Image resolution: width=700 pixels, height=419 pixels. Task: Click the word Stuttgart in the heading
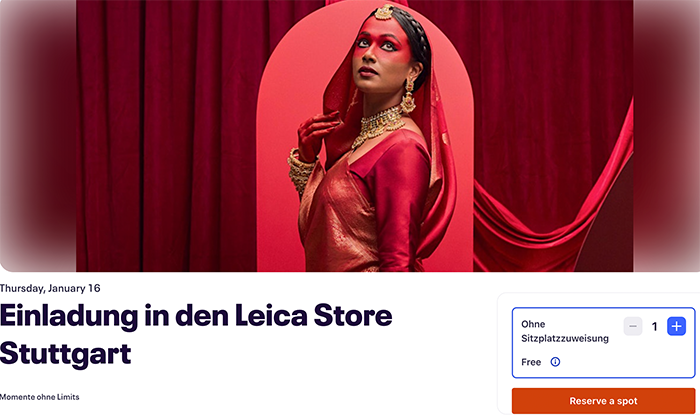66,354
